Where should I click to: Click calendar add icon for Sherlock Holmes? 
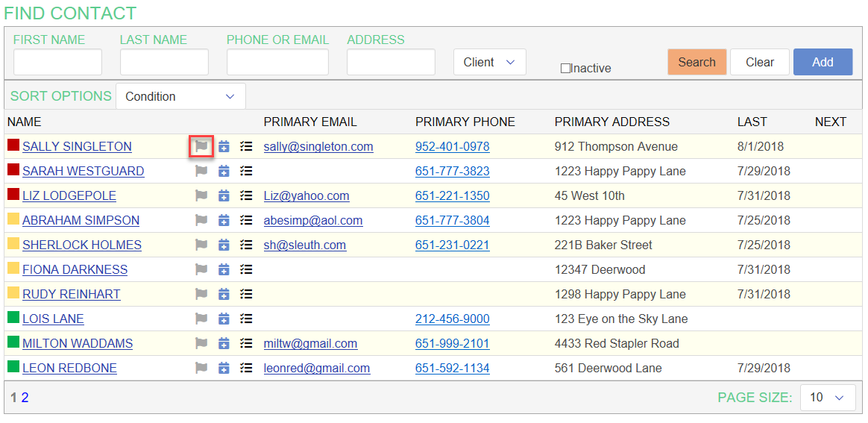224,245
